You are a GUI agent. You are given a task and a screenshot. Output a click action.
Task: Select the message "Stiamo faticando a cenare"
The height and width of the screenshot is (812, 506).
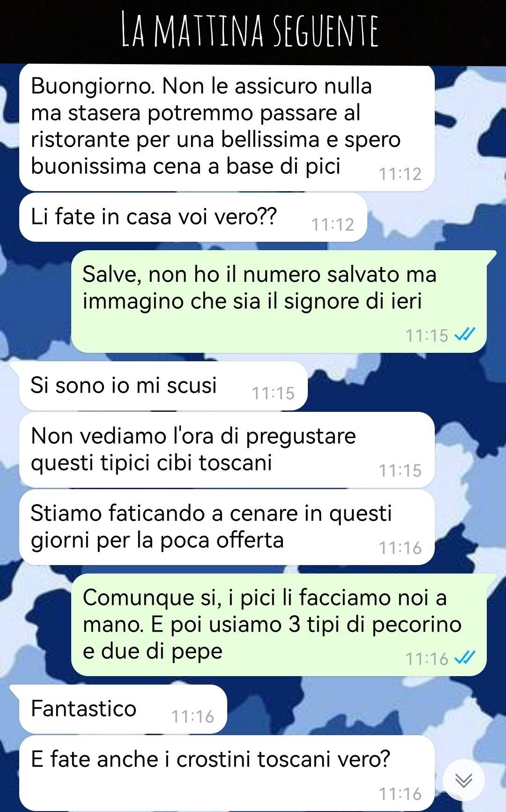click(x=227, y=527)
